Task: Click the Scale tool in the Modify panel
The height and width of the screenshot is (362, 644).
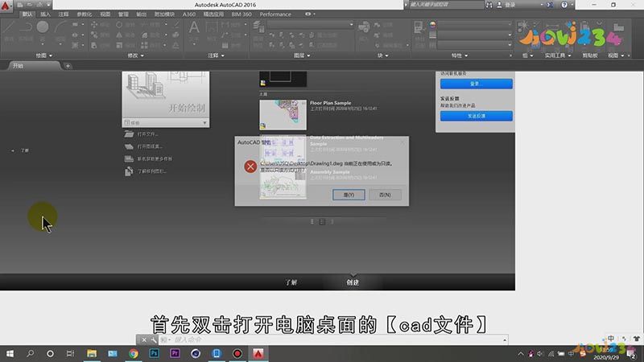Action: pos(125,45)
